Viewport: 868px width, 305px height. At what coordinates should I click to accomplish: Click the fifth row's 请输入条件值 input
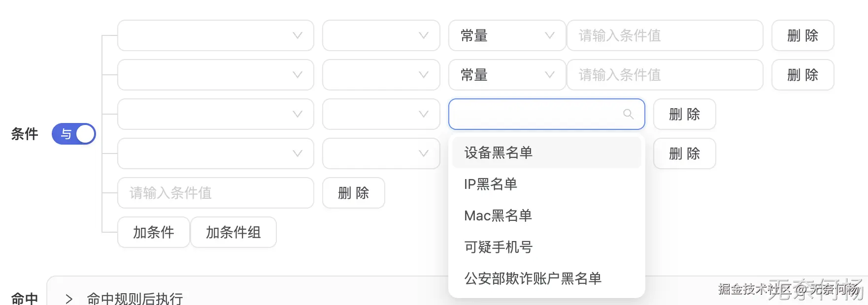tap(215, 193)
